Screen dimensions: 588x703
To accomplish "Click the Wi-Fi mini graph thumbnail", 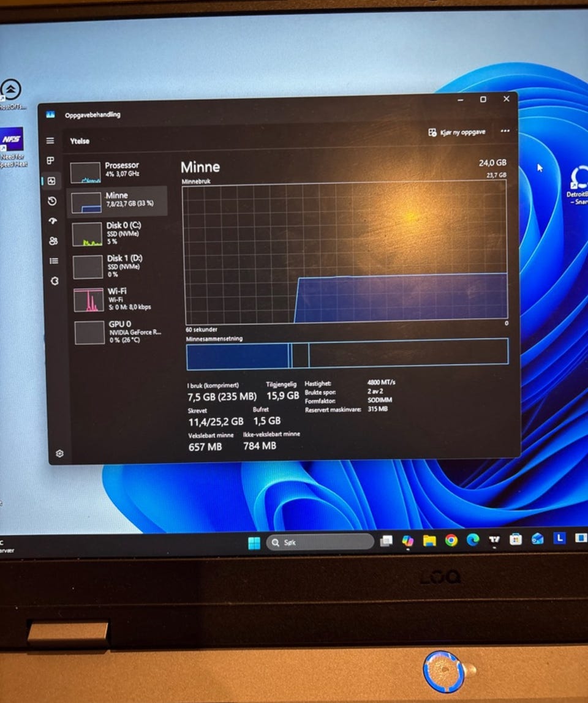I will 89,300.
